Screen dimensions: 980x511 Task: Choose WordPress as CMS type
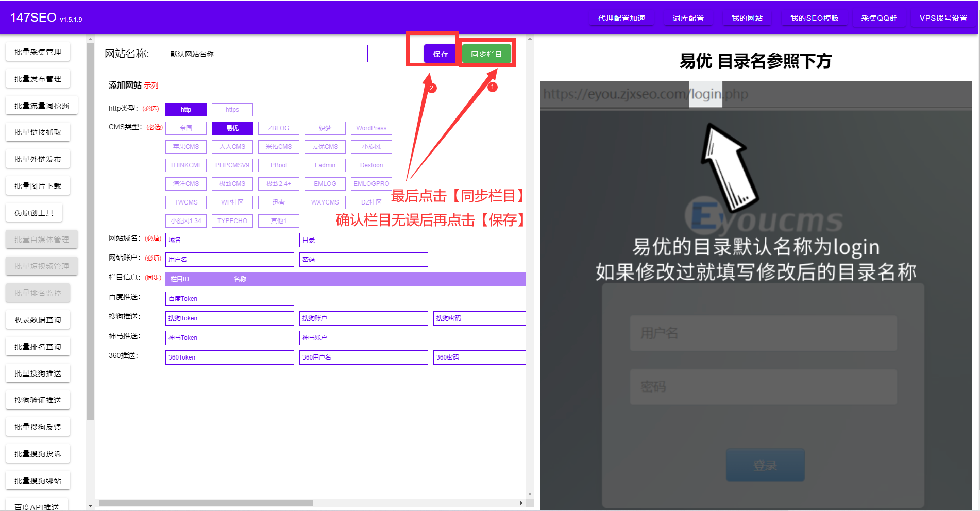371,128
